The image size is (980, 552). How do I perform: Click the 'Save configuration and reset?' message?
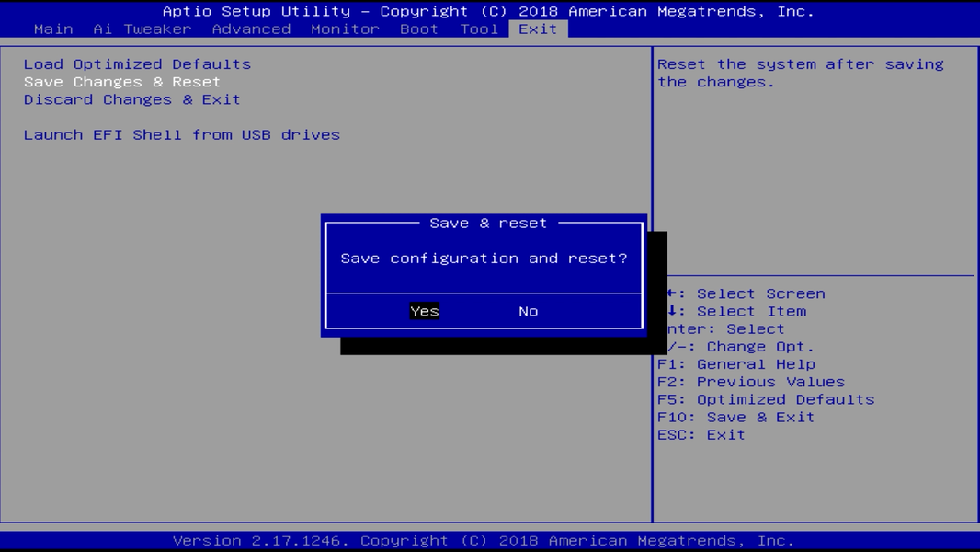(484, 259)
